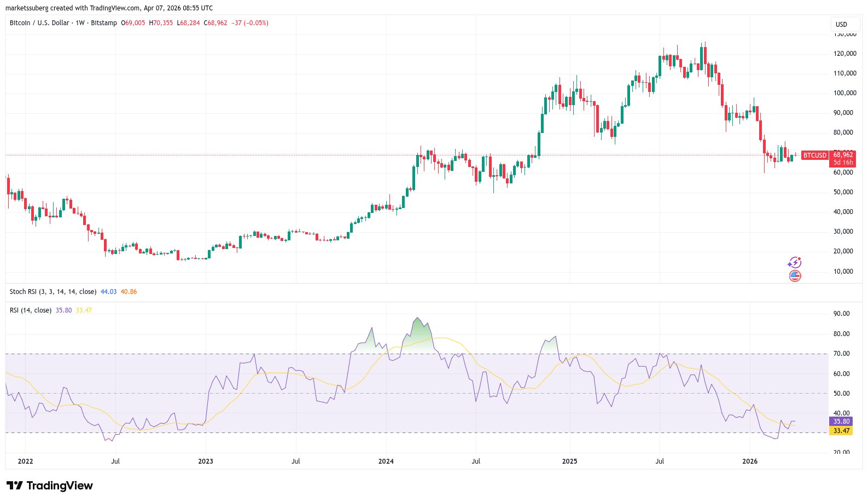Select the Stoch RSI indicator legend
868x502 pixels.
pos(53,292)
